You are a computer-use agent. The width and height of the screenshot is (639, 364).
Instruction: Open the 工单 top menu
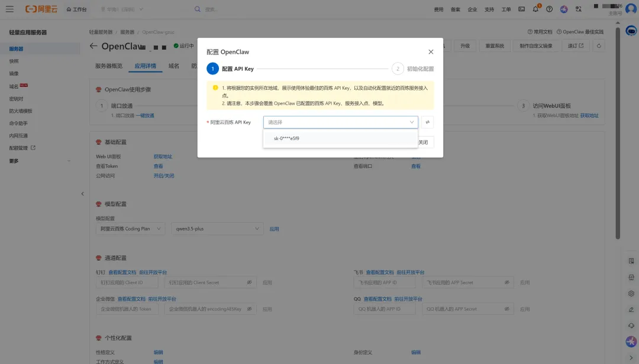pos(506,9)
